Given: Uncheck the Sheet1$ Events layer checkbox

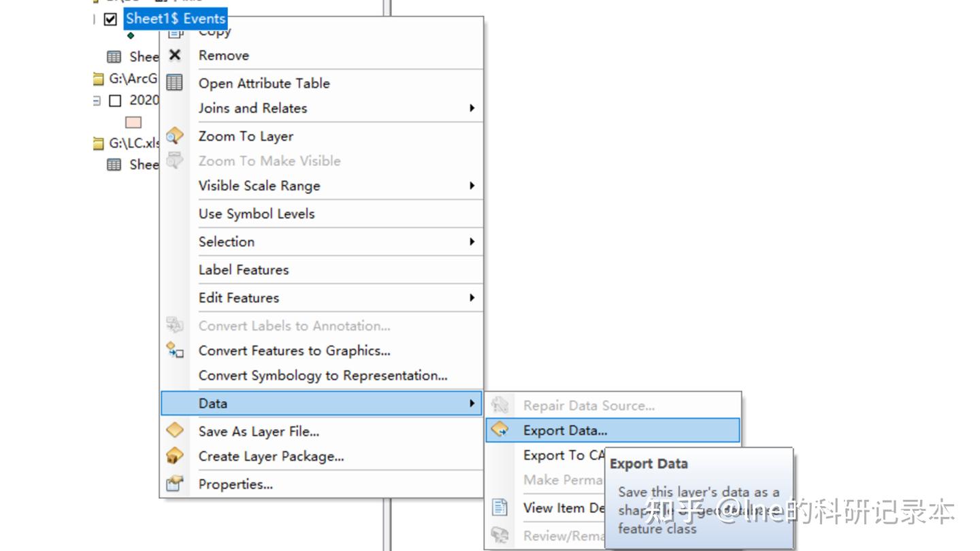Looking at the screenshot, I should pyautogui.click(x=111, y=19).
